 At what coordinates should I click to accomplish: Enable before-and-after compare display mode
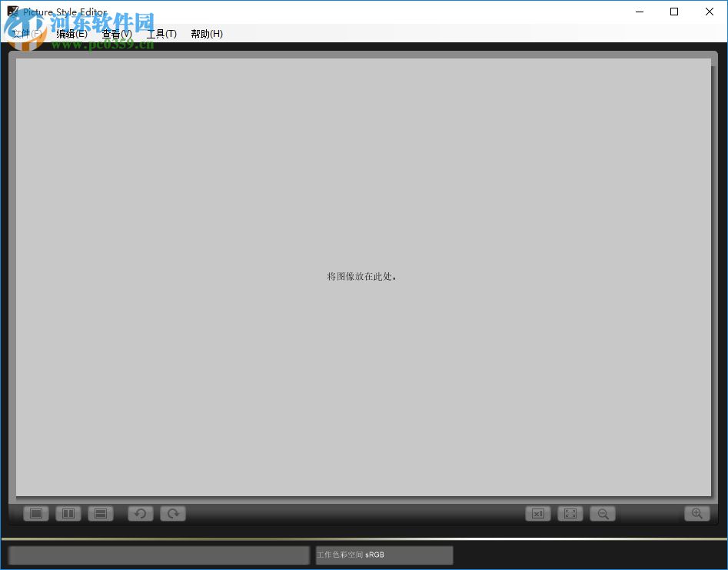(x=68, y=513)
